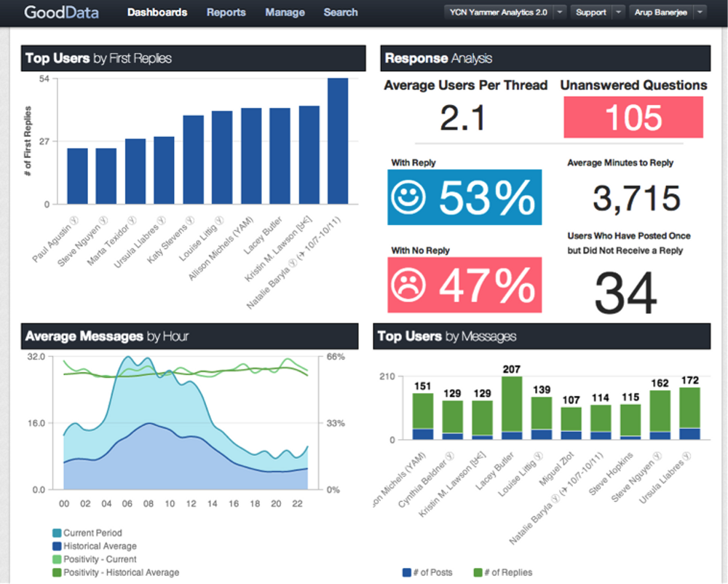728x584 pixels.
Task: Click the smiley face icon in With Reply
Action: 408,197
